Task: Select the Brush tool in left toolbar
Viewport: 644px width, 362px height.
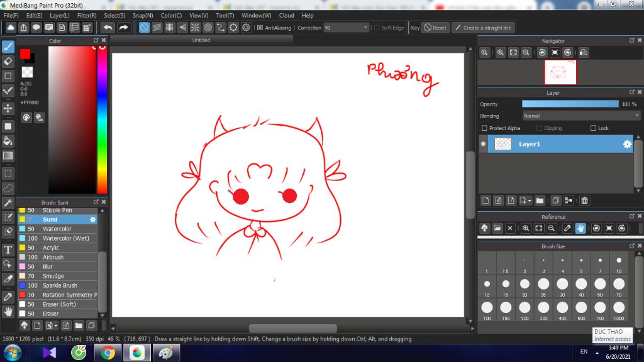Action: click(8, 47)
